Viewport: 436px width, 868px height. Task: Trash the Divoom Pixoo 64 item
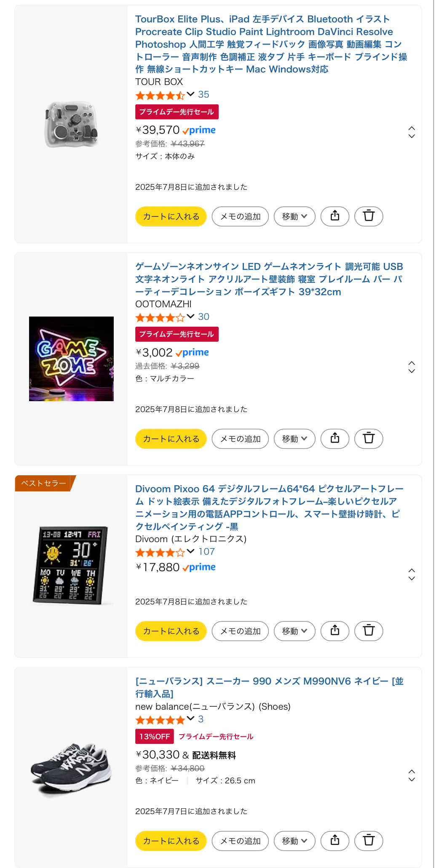point(369,631)
